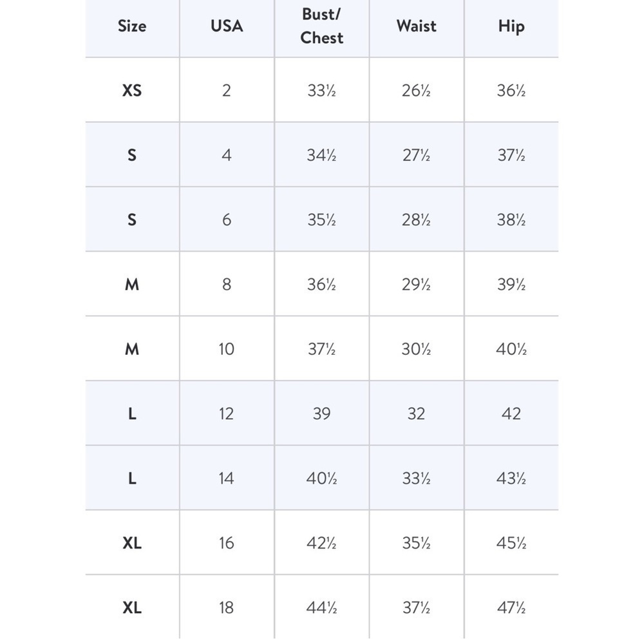Click the 27½ waist value

coord(417,155)
